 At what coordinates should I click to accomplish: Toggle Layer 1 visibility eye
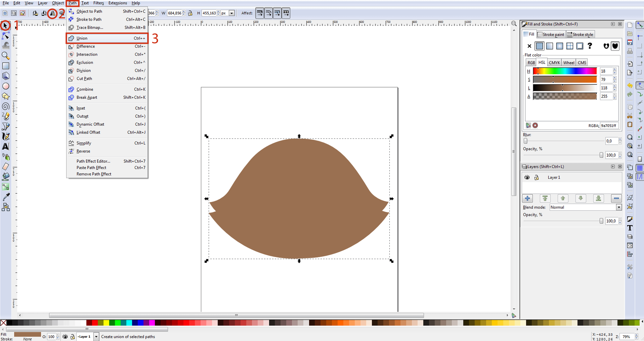pyautogui.click(x=527, y=177)
